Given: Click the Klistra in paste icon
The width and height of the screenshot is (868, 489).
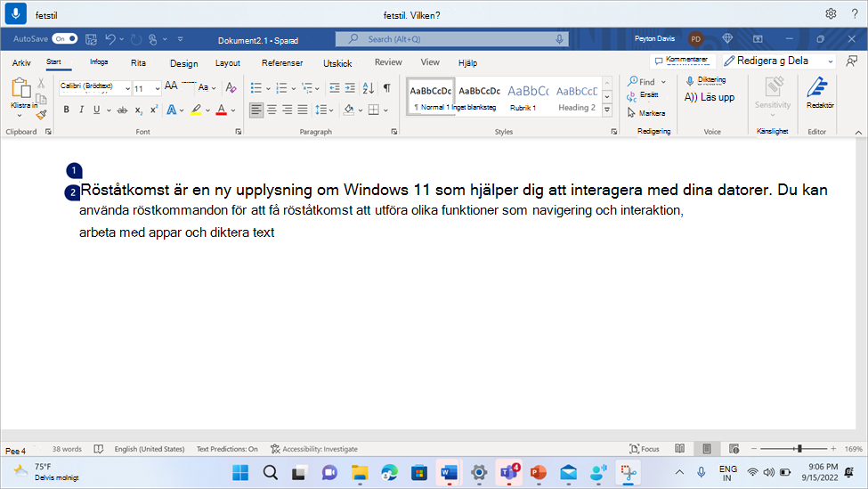Looking at the screenshot, I should 20,88.
